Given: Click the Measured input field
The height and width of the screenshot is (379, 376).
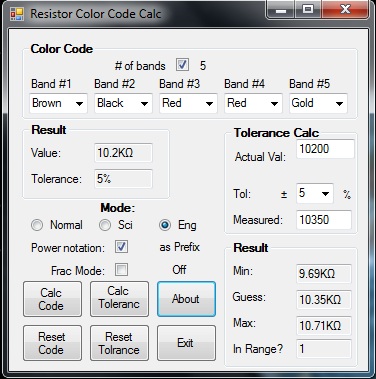Looking at the screenshot, I should 324,220.
